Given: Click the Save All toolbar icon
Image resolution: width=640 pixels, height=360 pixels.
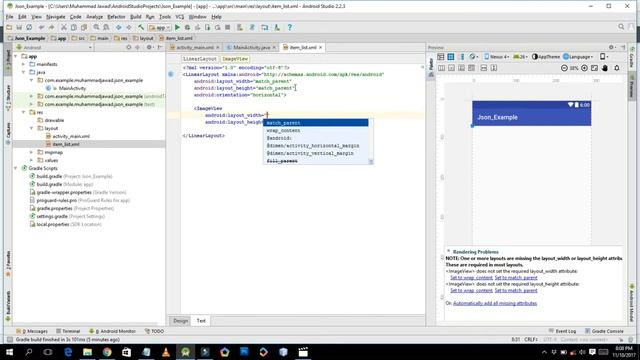Looking at the screenshot, I should (19, 27).
